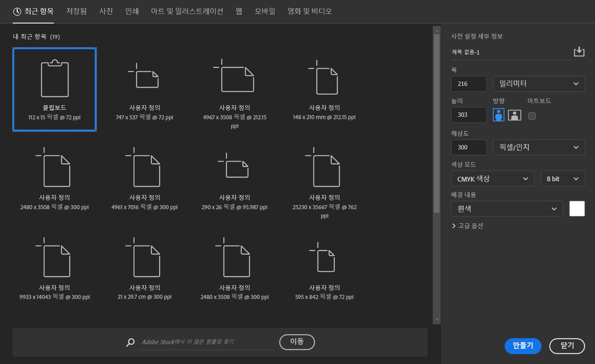The height and width of the screenshot is (364, 595).
Task: Switch to the 저장됨 tab
Action: pyautogui.click(x=76, y=11)
